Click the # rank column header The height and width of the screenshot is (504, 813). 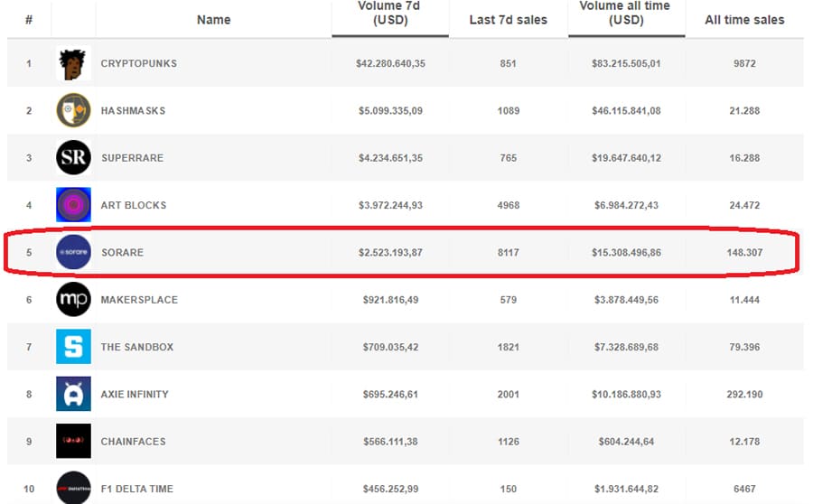[29, 20]
